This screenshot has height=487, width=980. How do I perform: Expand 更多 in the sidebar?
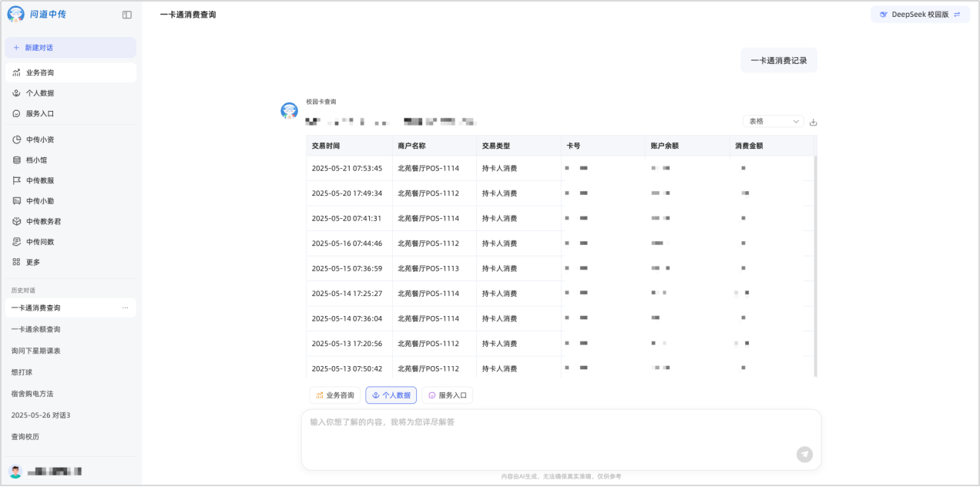[x=32, y=262]
